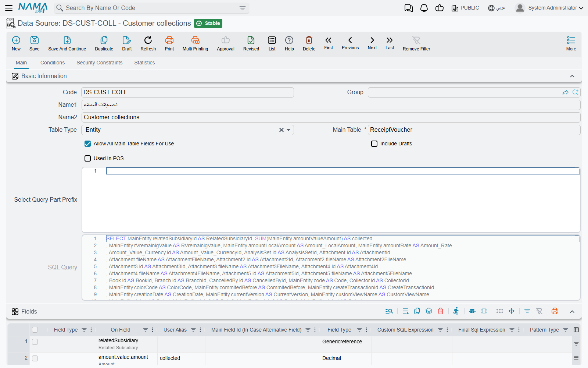Collapse the Basic Information section
588x368 pixels.
tap(572, 76)
